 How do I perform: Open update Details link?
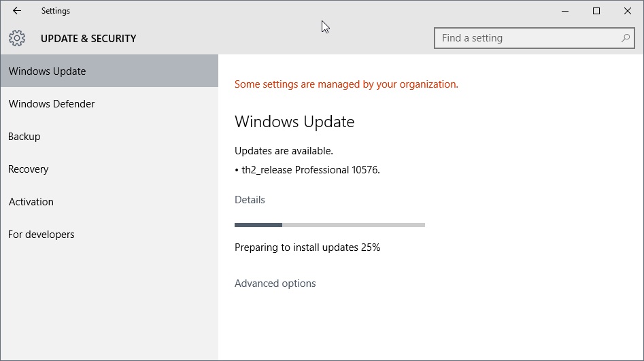(x=250, y=200)
